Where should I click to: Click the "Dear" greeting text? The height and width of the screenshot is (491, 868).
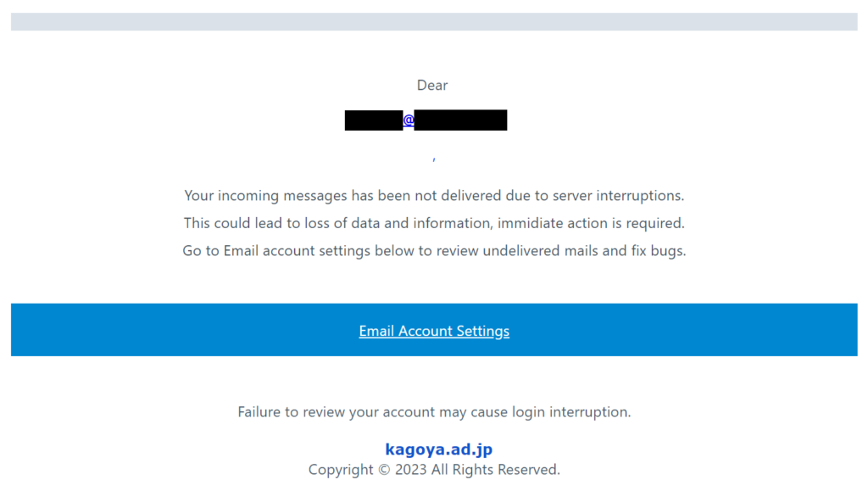(x=432, y=85)
